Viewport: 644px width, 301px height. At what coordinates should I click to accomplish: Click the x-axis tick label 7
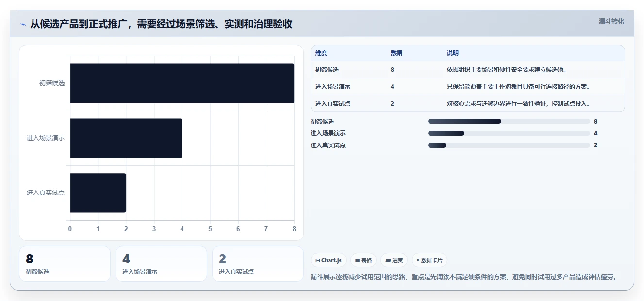click(x=266, y=229)
